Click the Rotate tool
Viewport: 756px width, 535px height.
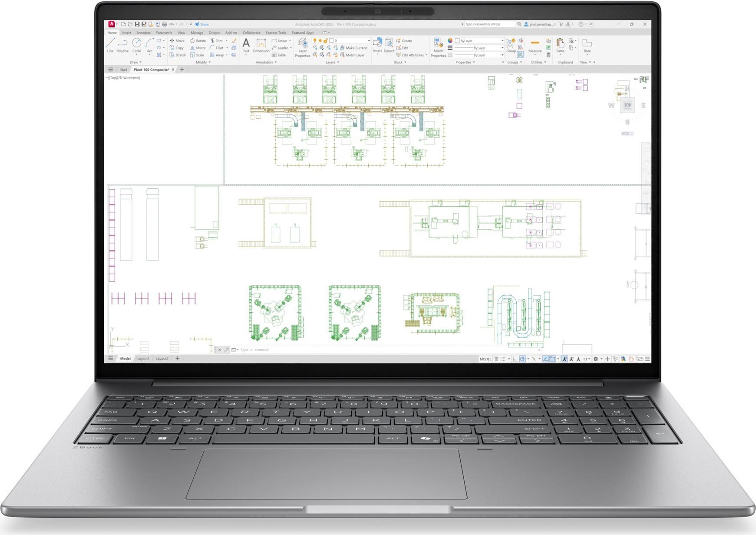pyautogui.click(x=198, y=40)
